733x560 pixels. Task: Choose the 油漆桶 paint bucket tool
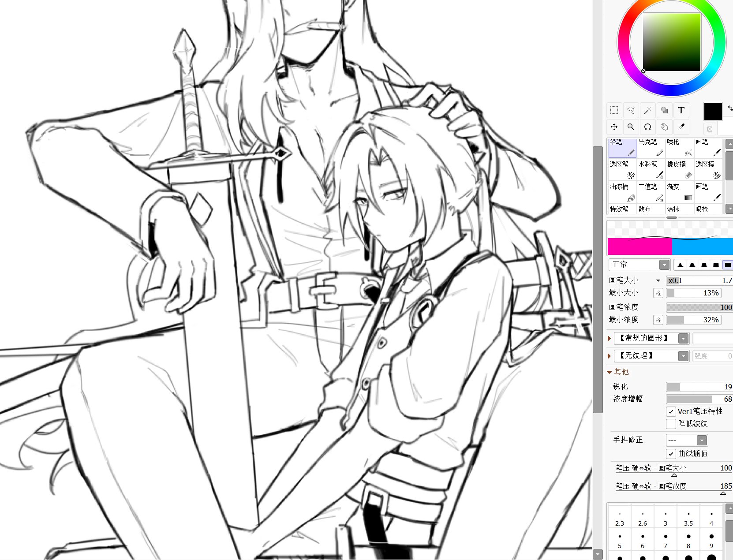[622, 192]
